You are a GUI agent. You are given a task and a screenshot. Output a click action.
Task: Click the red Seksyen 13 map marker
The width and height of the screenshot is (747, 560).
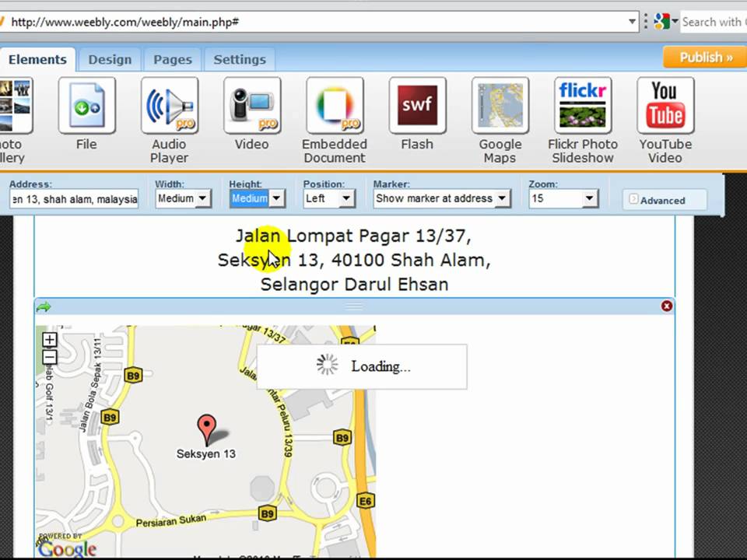tap(207, 430)
